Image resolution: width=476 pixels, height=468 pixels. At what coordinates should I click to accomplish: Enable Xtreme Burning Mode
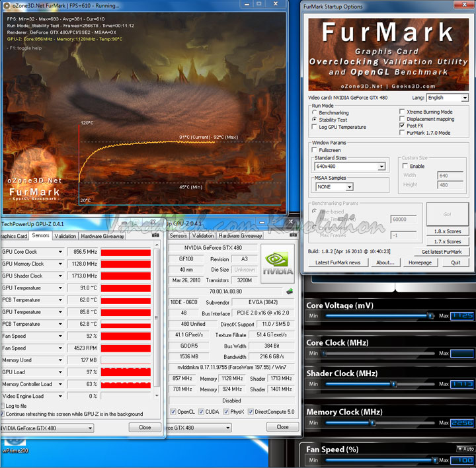(x=402, y=112)
